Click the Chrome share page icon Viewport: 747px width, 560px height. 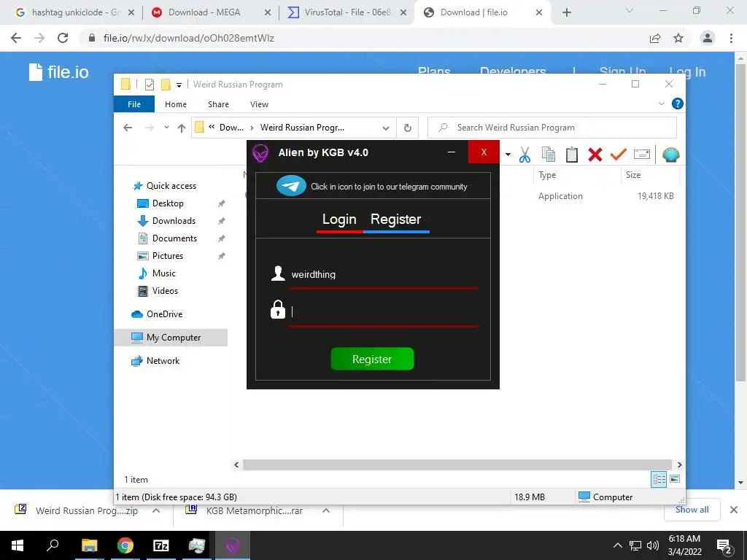point(655,38)
